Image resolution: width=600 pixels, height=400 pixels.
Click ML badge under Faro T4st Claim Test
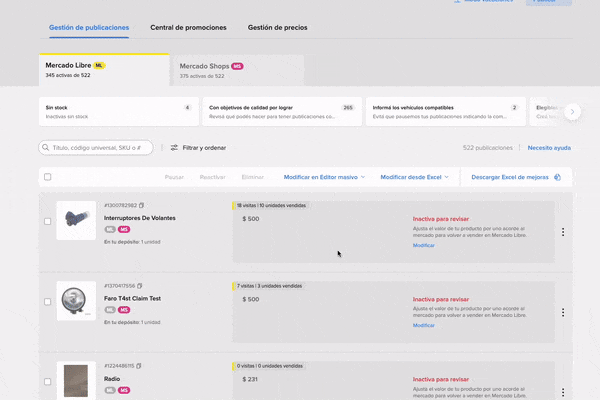(x=110, y=310)
